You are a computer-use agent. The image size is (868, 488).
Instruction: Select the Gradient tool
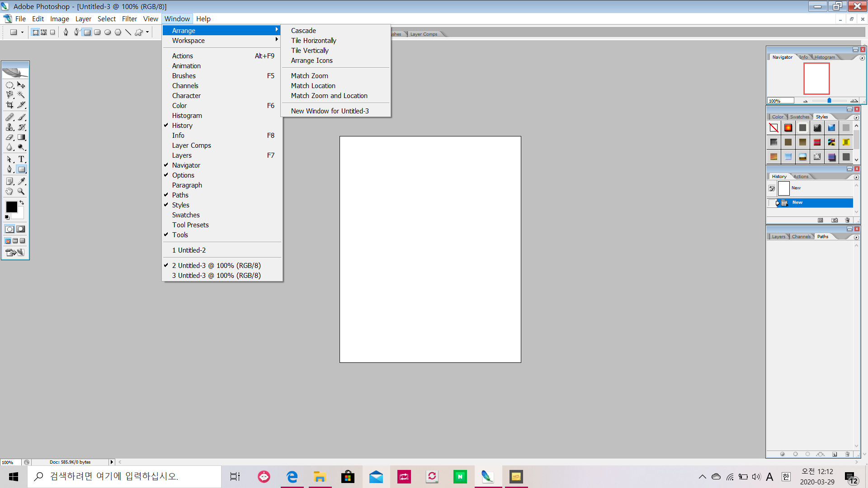tap(21, 137)
